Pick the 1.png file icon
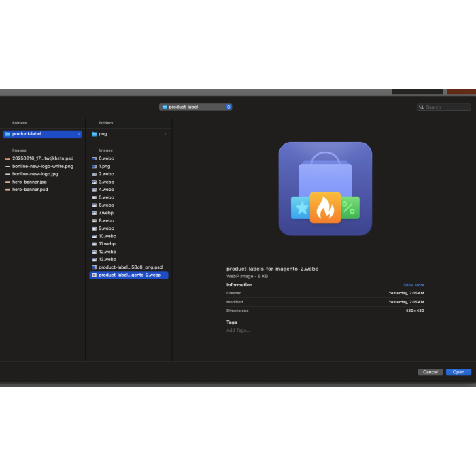This screenshot has height=476, width=476. click(94, 166)
